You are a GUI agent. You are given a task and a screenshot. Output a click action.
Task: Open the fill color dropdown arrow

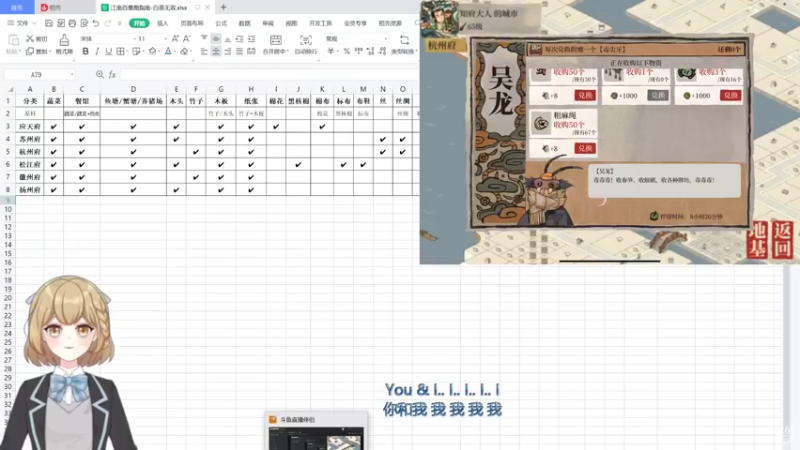[x=159, y=52]
